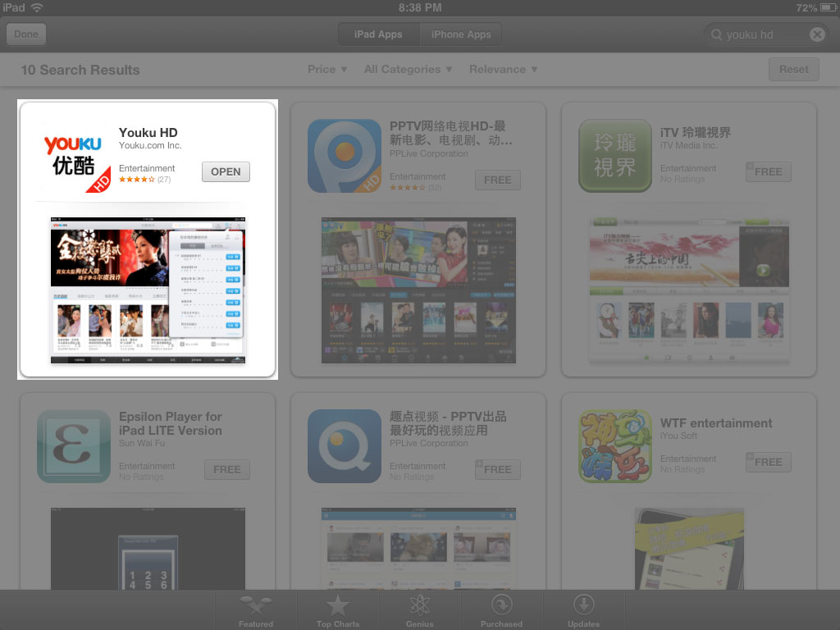Switch to the iPhone Apps tab
Screen dimensions: 840x630
(x=461, y=34)
